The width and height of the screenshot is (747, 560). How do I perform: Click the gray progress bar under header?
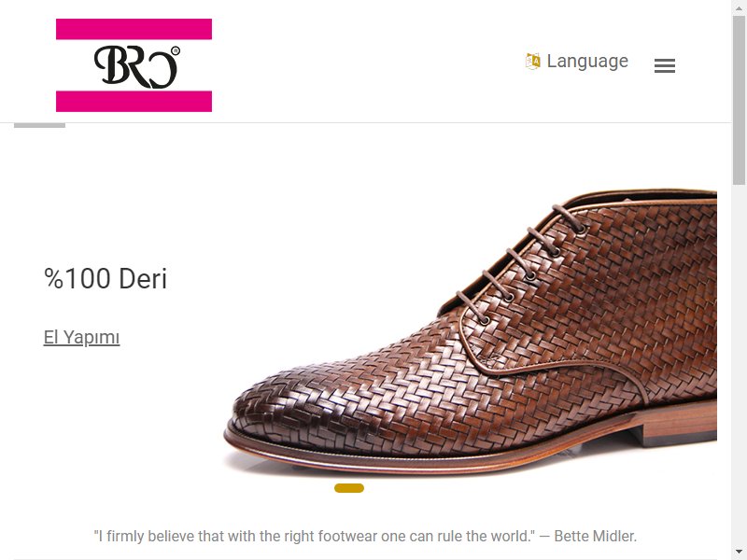[39, 125]
